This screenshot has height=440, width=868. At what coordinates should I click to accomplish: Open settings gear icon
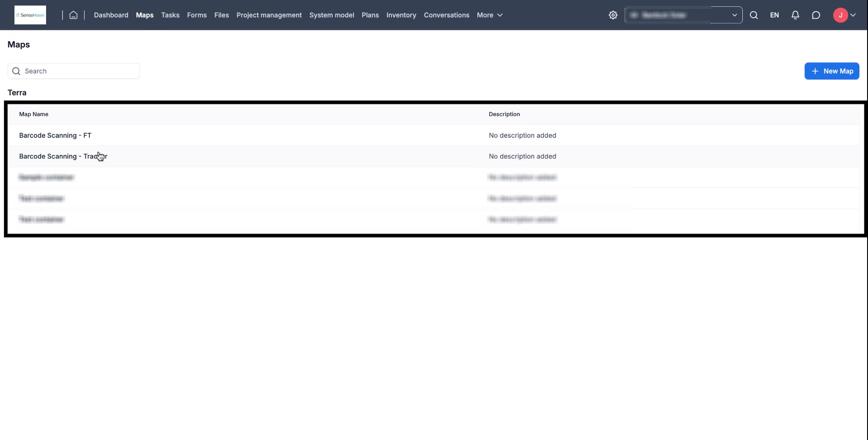[613, 15]
